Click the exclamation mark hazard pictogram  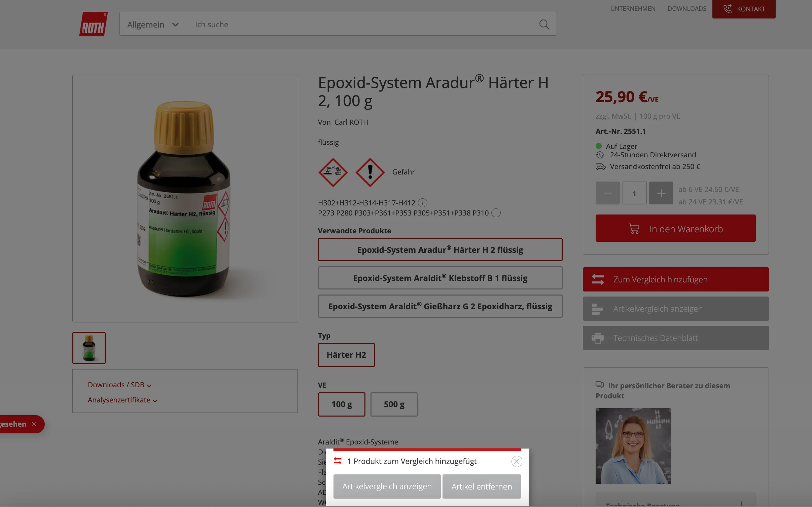point(370,172)
